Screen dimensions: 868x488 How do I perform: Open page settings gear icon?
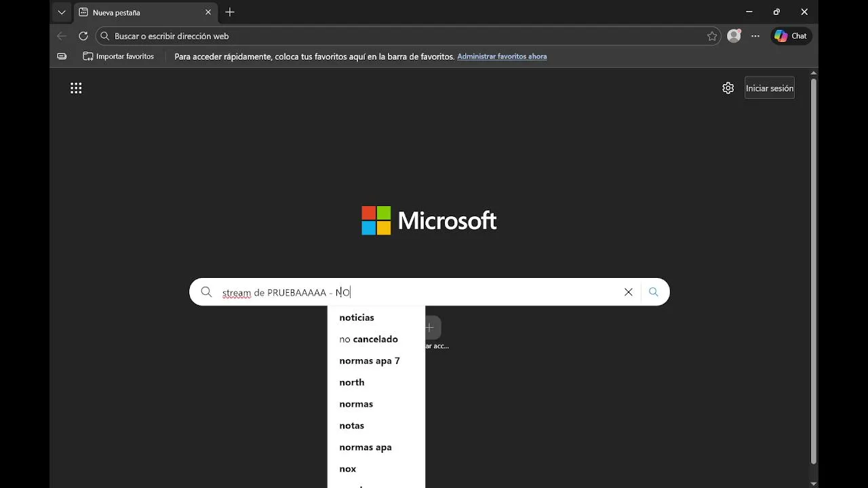click(728, 88)
